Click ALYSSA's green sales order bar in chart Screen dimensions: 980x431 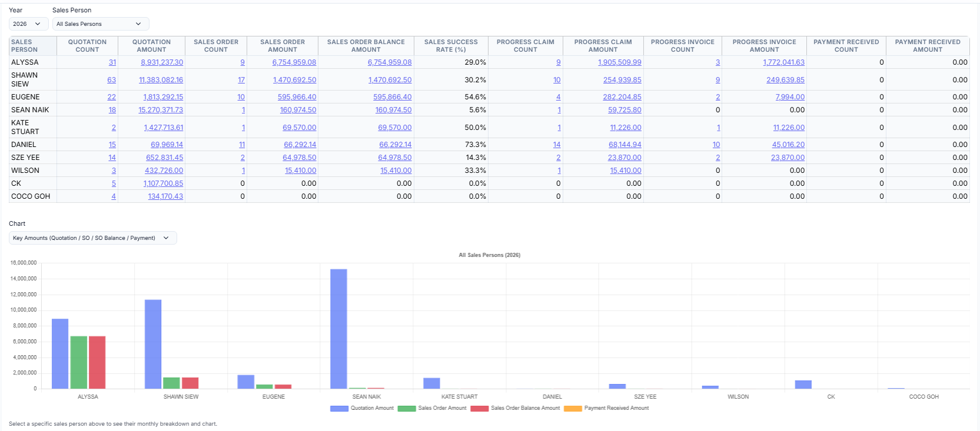pyautogui.click(x=78, y=362)
